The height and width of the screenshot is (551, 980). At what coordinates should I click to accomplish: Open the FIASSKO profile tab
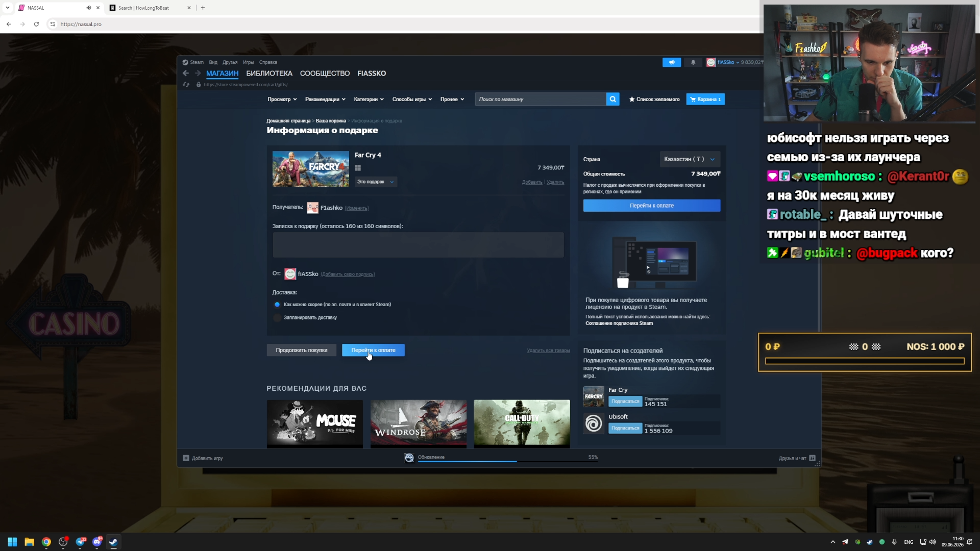[x=372, y=73]
